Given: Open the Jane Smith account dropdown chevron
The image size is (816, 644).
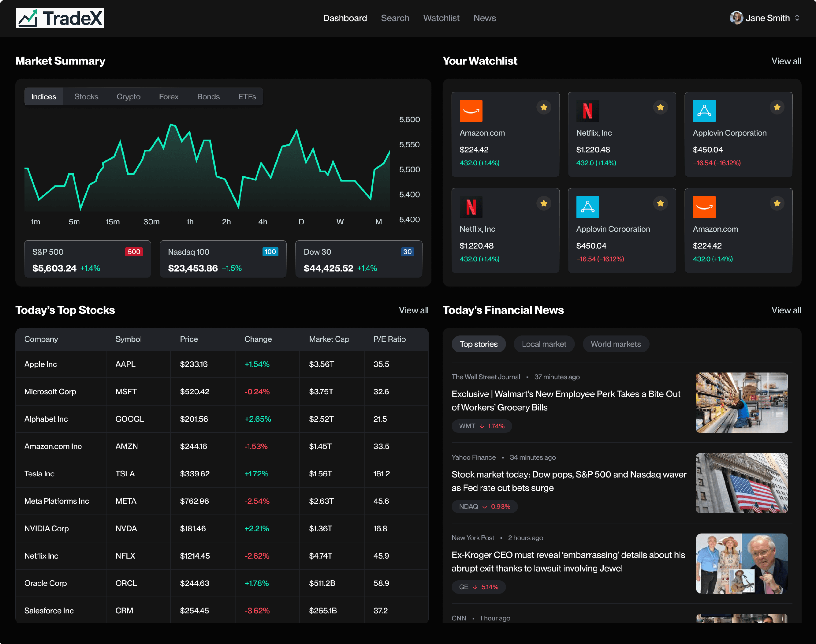Looking at the screenshot, I should 797,18.
